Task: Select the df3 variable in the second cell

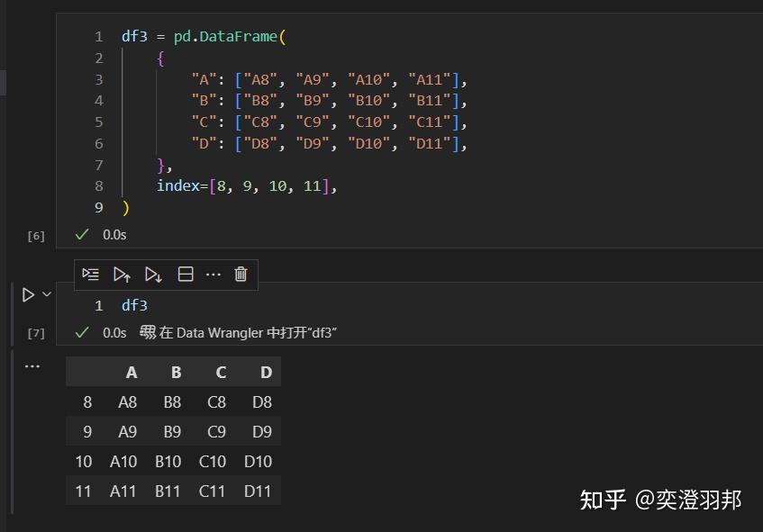Action: click(x=134, y=304)
